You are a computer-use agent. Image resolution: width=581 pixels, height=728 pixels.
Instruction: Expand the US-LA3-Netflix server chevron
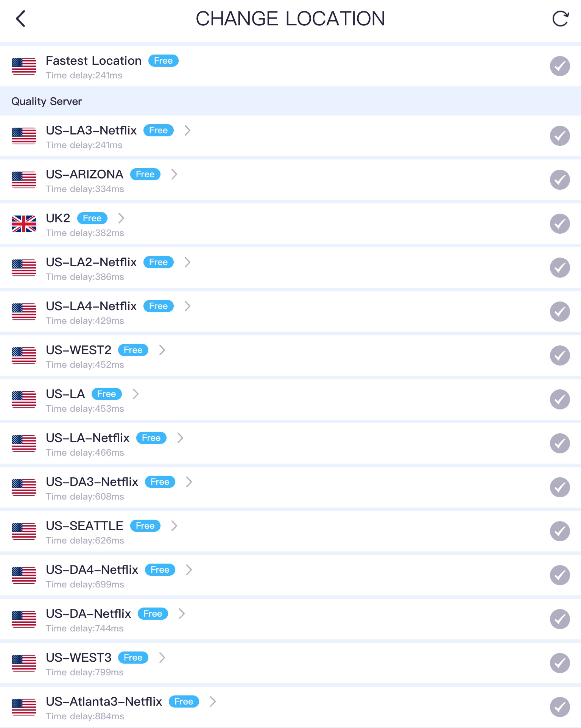[187, 131]
